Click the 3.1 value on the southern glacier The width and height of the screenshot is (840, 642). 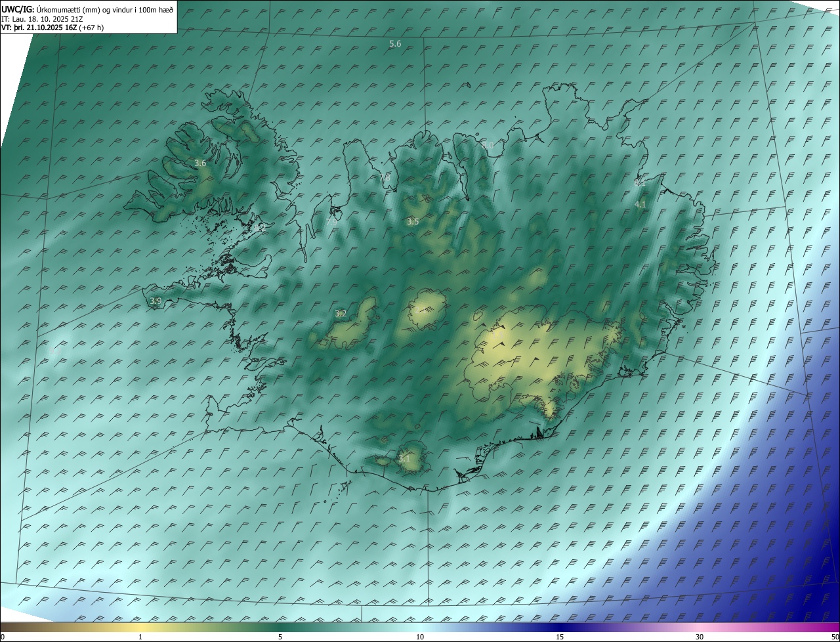pyautogui.click(x=404, y=458)
